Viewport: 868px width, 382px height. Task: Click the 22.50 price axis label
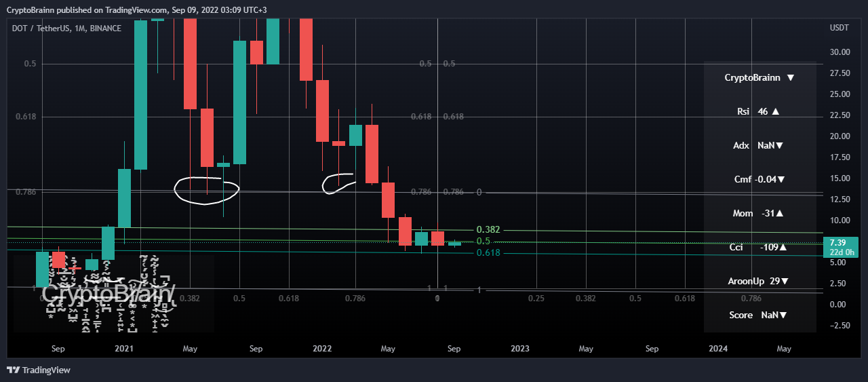click(840, 115)
